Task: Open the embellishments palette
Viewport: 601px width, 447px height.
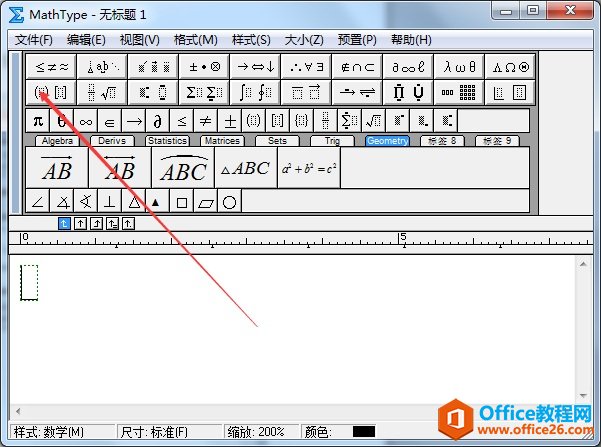Action: click(x=153, y=67)
